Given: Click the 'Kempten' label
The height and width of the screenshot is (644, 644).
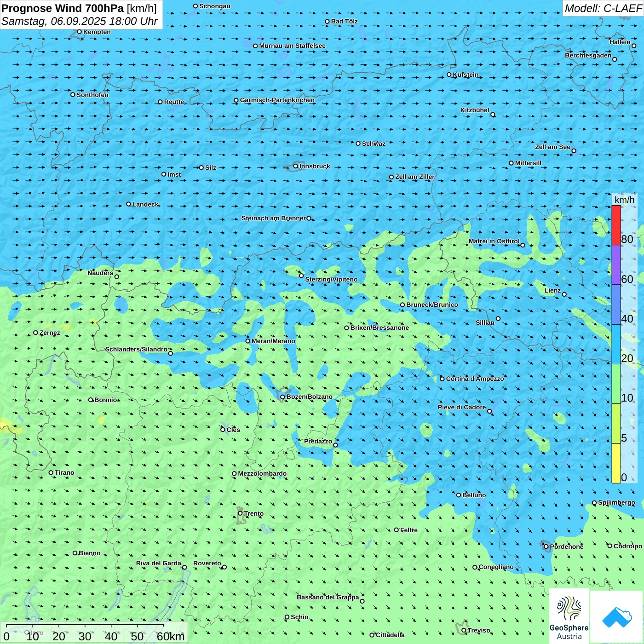Looking at the screenshot, I should click(97, 32).
